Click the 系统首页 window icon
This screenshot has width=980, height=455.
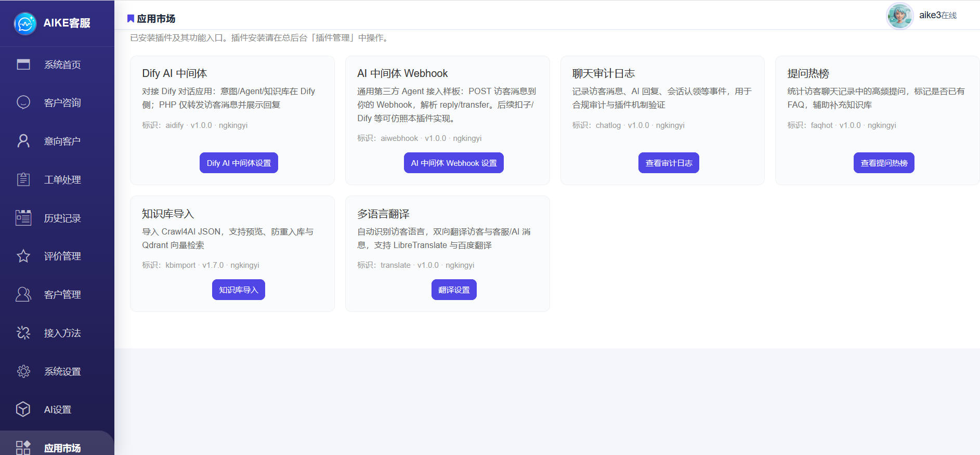pos(23,64)
